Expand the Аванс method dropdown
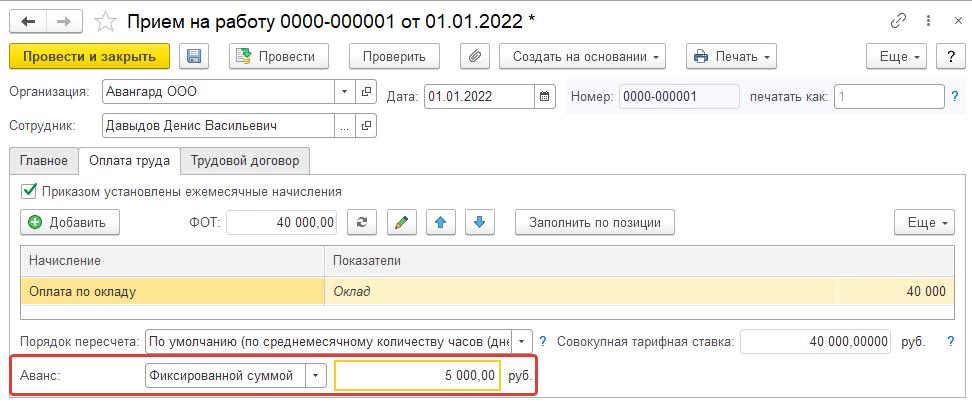972x402 pixels. click(x=315, y=375)
